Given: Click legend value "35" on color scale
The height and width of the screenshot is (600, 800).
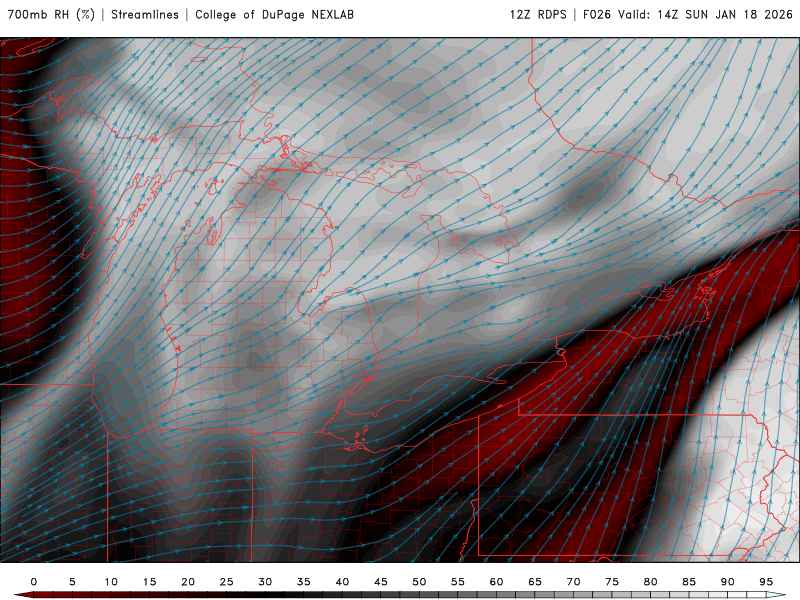Looking at the screenshot, I should click(304, 582).
